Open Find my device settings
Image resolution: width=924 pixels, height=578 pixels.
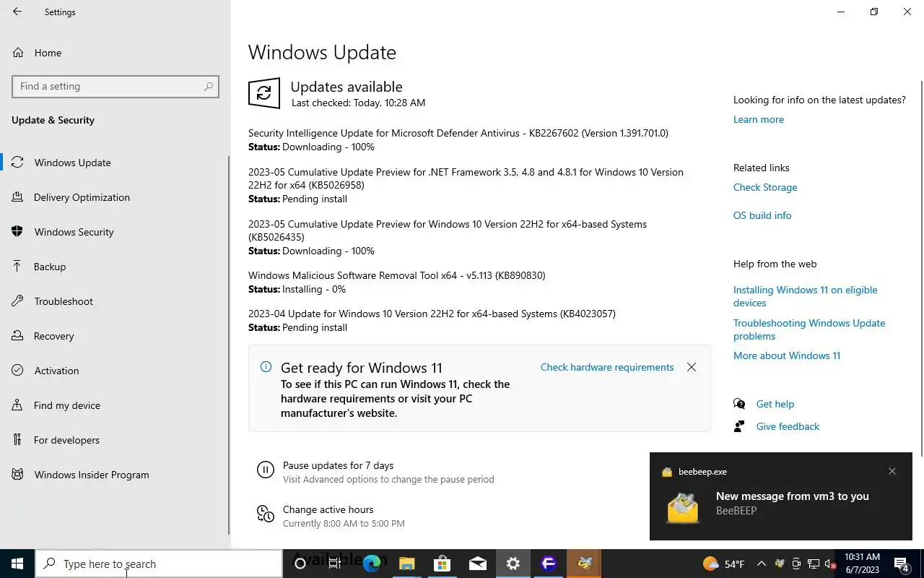115,405
